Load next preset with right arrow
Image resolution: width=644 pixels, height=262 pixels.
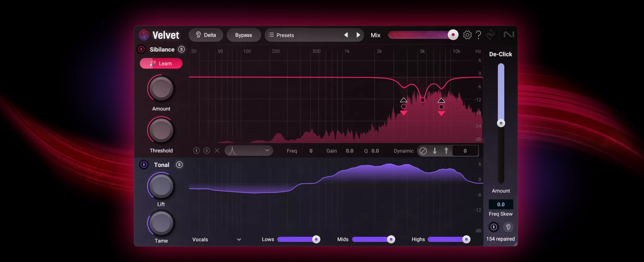358,35
